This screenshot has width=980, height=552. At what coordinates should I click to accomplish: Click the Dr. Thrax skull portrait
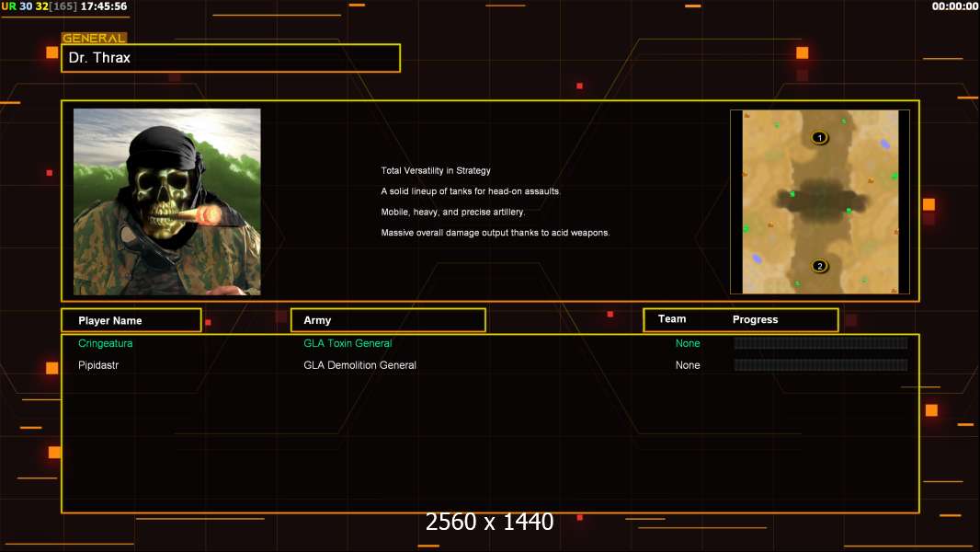167,201
